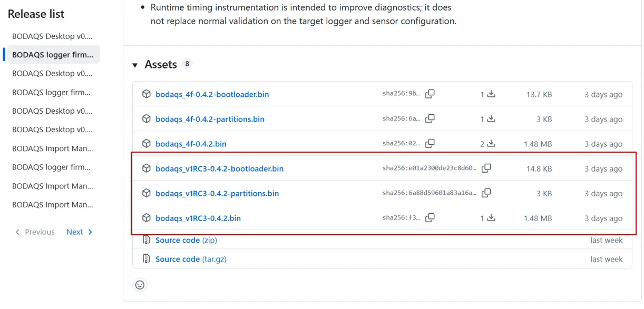
Task: Click the Assets count badge showing 8
Action: tap(187, 64)
